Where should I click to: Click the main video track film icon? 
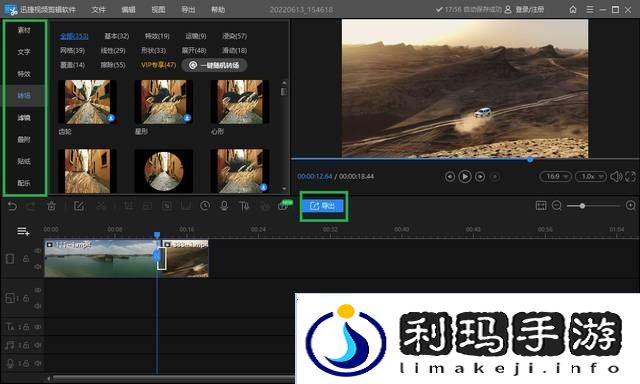tap(10, 259)
